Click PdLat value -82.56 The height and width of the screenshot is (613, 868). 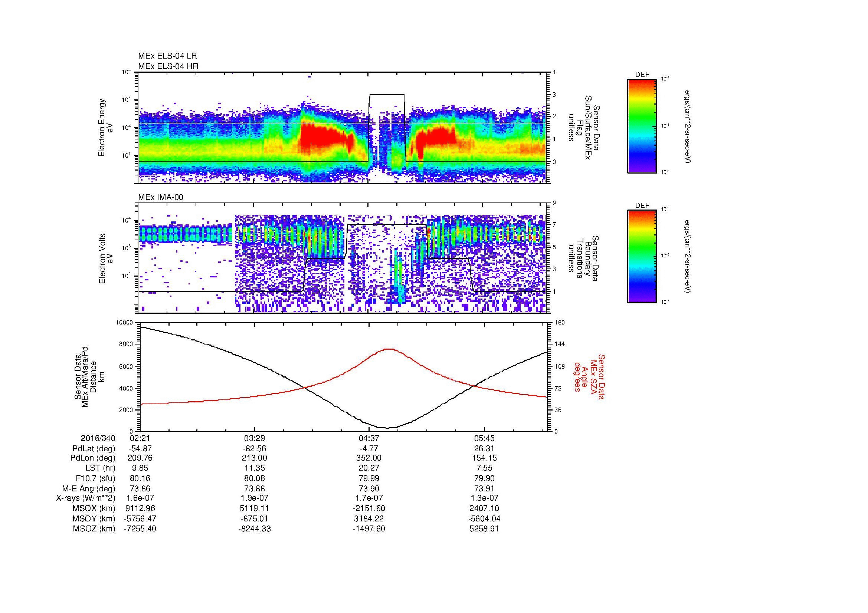255,449
